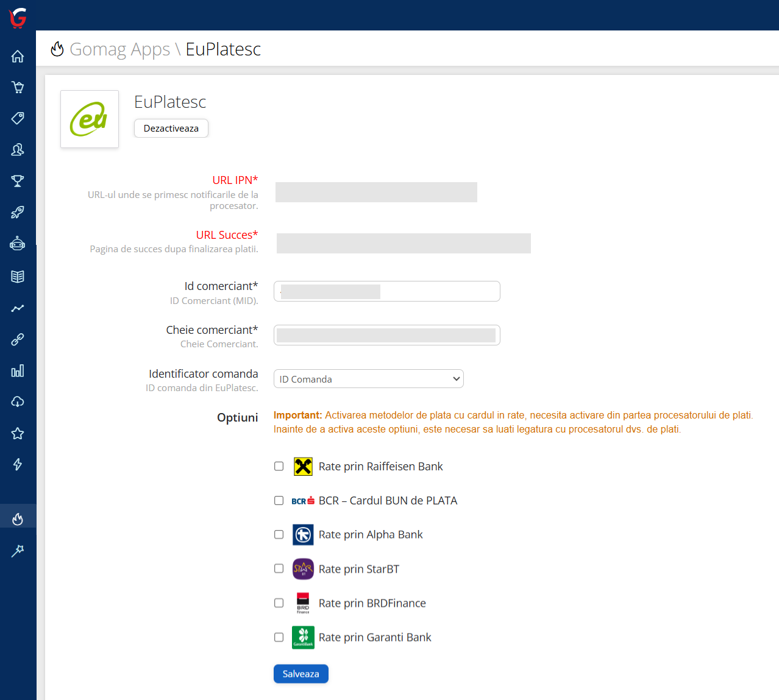Click the rocket marketing icon
Screen dimensions: 779x700
(x=18, y=213)
